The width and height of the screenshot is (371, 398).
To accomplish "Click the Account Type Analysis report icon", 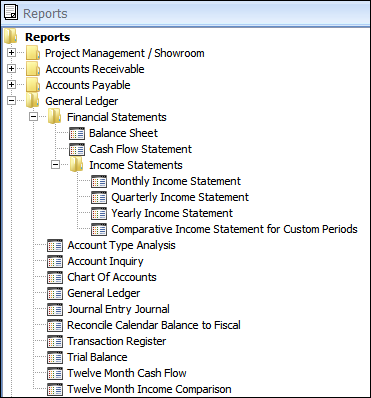I will tap(55, 245).
